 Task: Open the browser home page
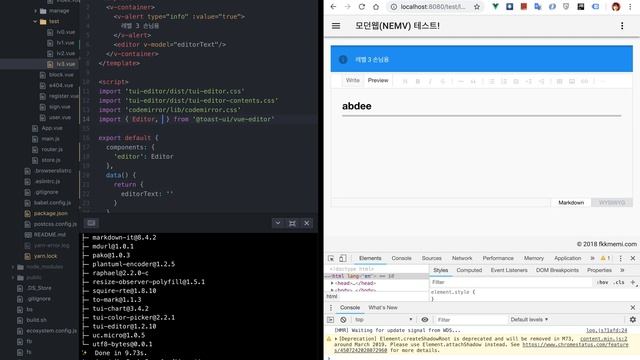376,7
